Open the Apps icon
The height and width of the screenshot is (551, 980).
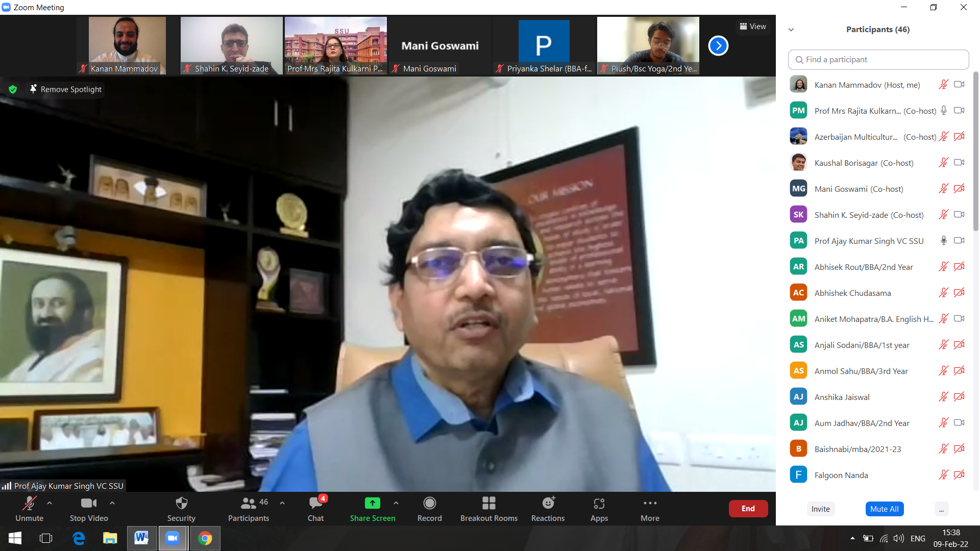click(x=599, y=504)
